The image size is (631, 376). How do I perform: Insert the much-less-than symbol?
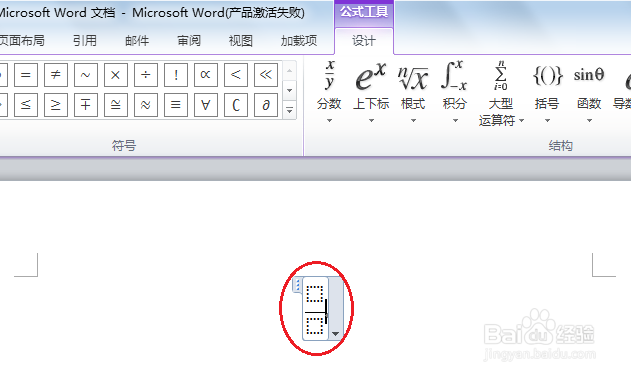pyautogui.click(x=266, y=75)
